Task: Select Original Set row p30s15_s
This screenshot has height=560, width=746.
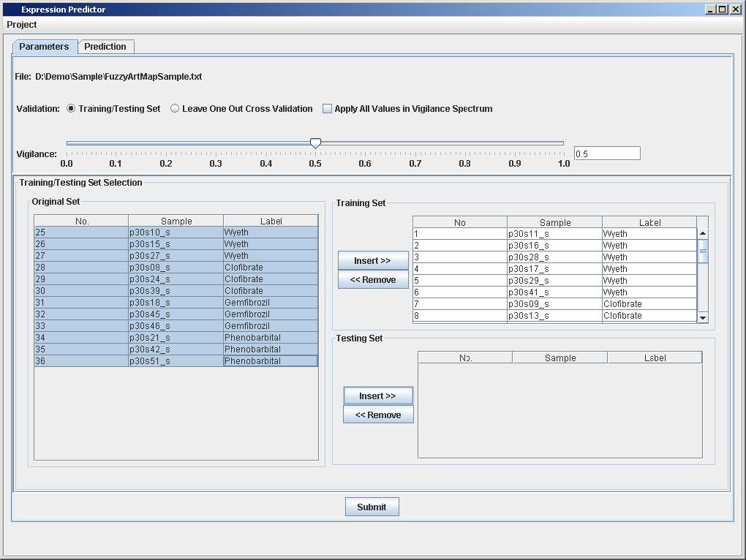Action: [x=176, y=244]
